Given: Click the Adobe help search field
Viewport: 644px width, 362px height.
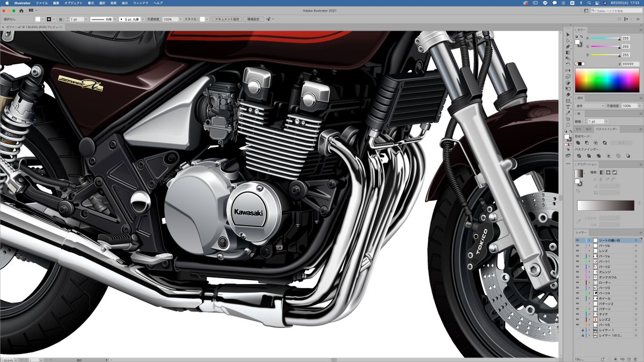Looking at the screenshot, I should pyautogui.click(x=617, y=10).
